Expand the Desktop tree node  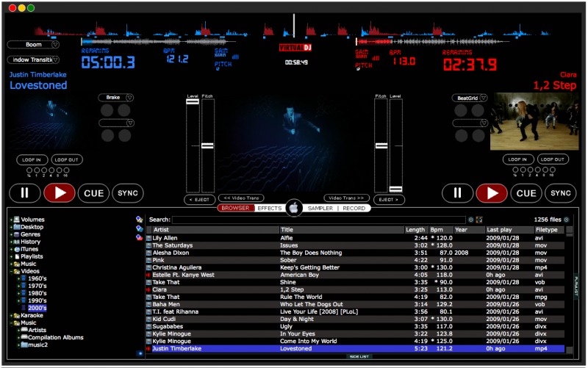click(11, 227)
